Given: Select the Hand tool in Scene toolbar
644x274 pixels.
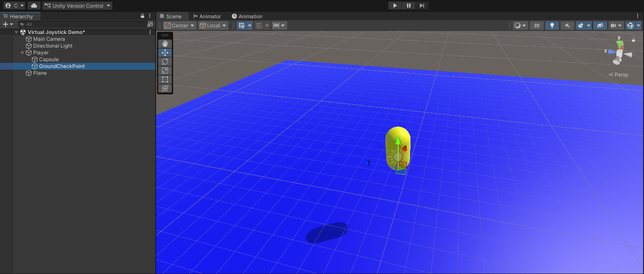Looking at the screenshot, I should [x=165, y=43].
